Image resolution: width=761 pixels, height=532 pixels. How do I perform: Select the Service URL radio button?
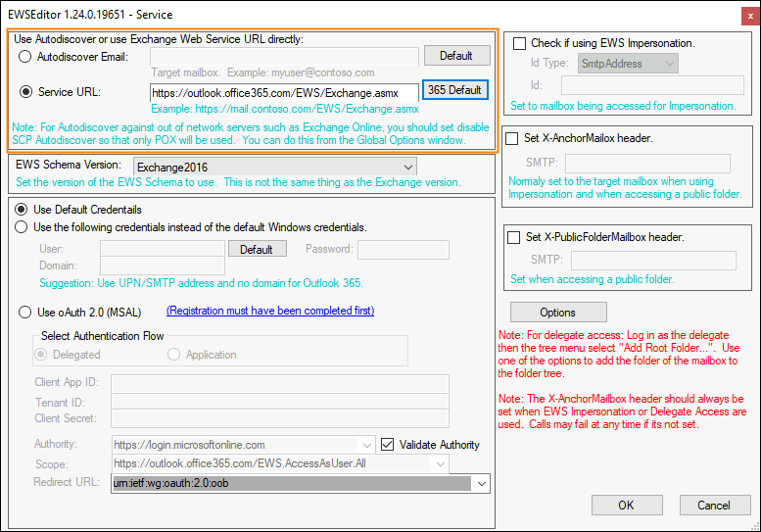click(25, 92)
